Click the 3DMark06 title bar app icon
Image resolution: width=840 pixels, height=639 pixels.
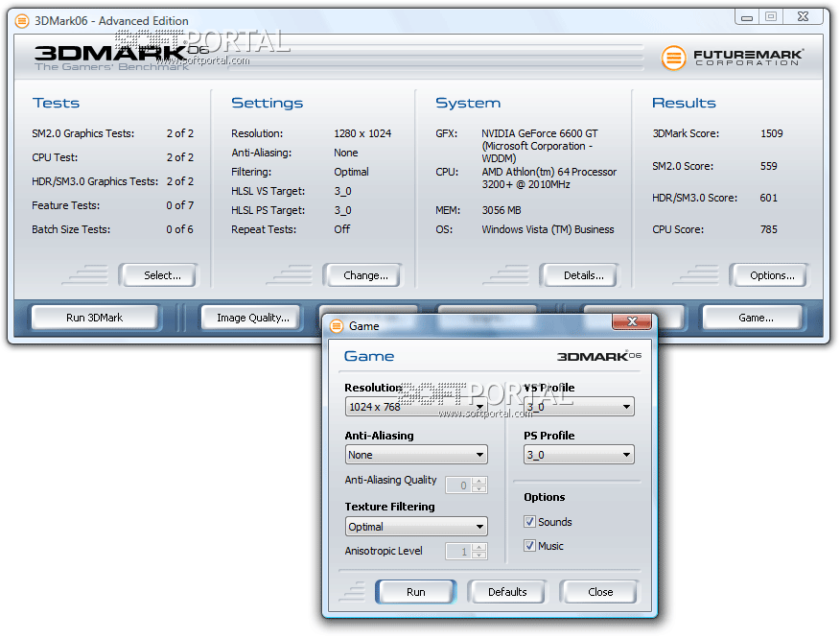pos(22,21)
